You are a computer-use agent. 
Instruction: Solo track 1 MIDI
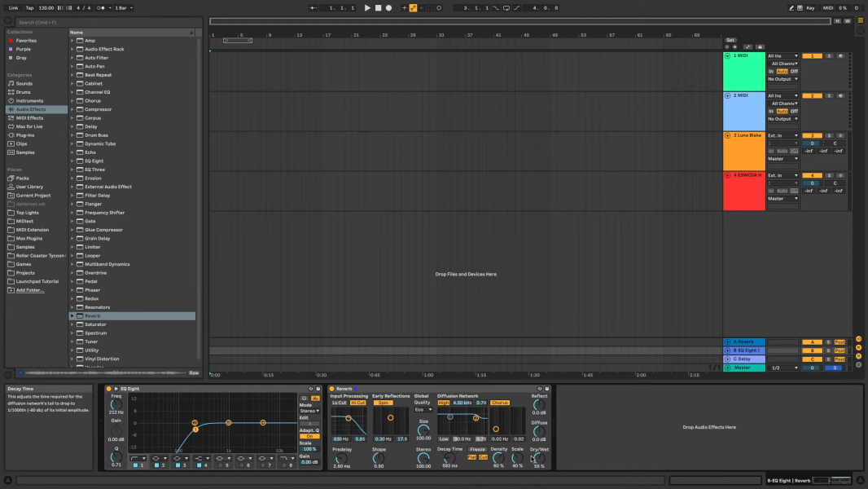[829, 56]
